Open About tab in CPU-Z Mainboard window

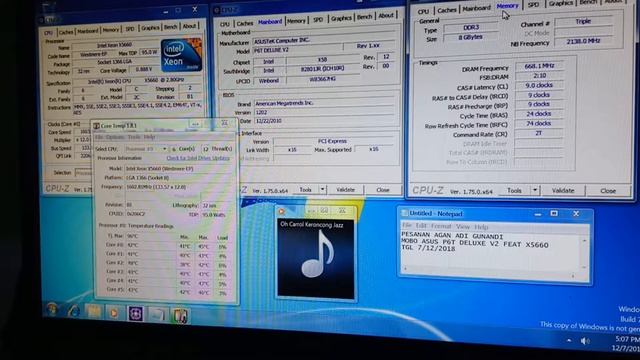click(386, 16)
